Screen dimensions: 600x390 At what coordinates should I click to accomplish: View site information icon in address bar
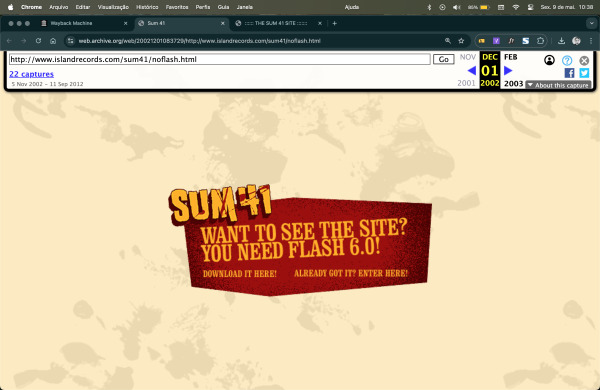pyautogui.click(x=70, y=41)
